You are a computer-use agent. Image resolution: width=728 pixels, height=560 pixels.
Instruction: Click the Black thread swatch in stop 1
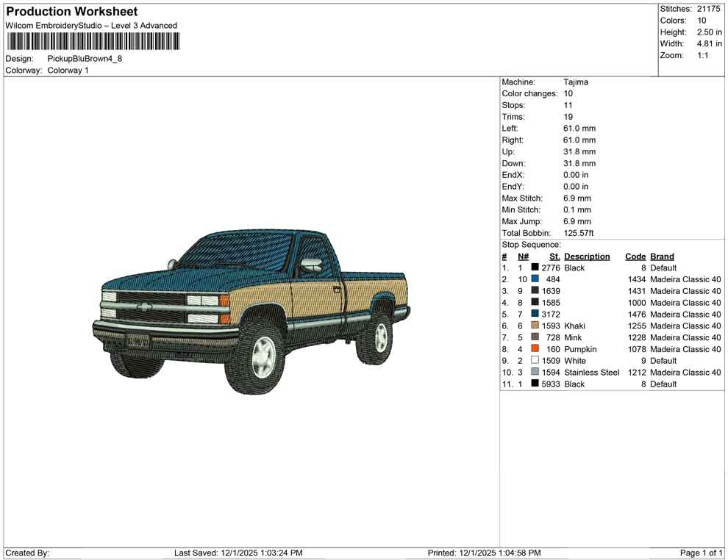tap(534, 268)
